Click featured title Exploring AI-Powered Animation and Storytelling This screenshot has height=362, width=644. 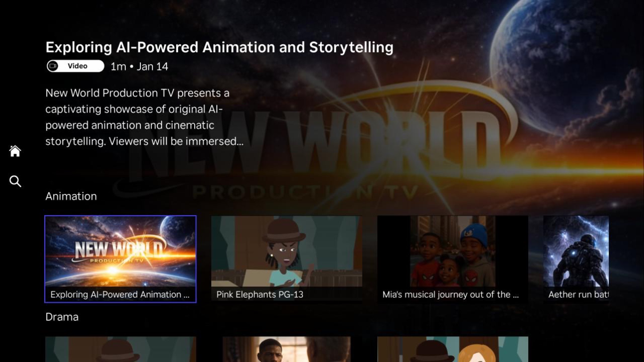tap(219, 47)
